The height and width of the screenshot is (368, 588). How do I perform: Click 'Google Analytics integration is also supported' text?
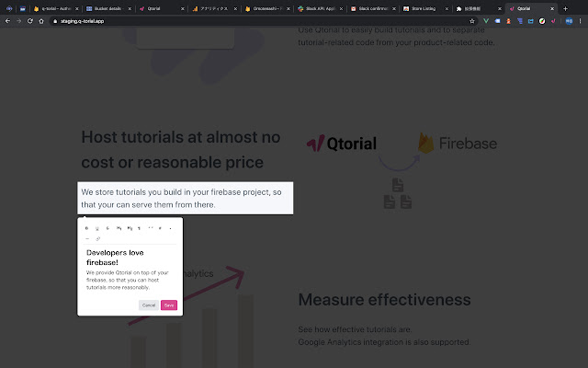384,342
